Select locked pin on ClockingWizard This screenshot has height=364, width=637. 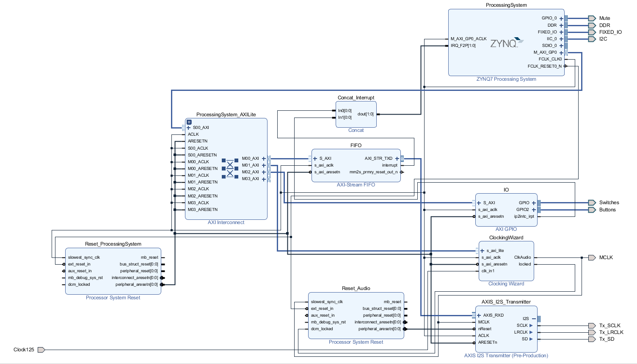[x=525, y=264]
